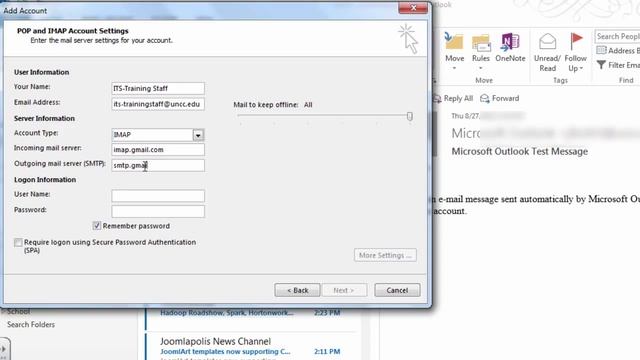Click the Incoming mail server field
This screenshot has width=640, height=360.
(158, 150)
